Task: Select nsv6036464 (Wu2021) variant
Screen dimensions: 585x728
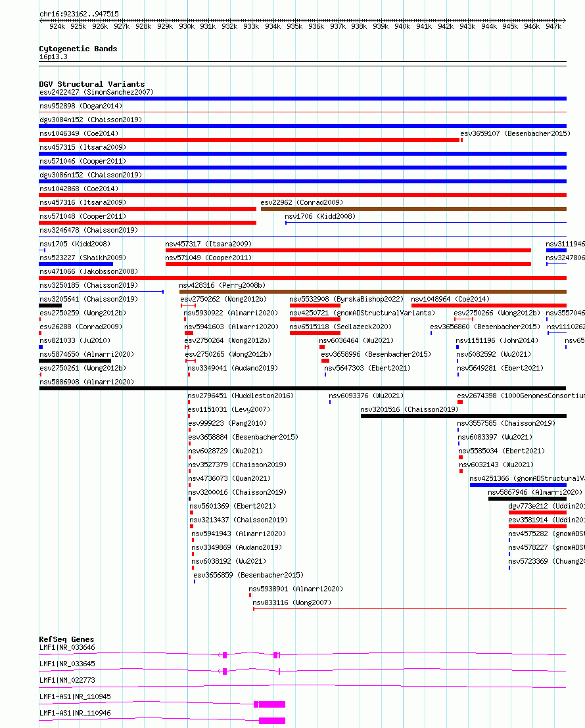Action: [356, 340]
